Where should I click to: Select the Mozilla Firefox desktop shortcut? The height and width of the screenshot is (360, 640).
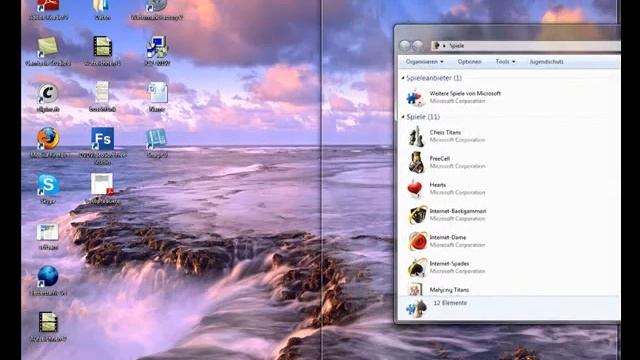tap(48, 138)
